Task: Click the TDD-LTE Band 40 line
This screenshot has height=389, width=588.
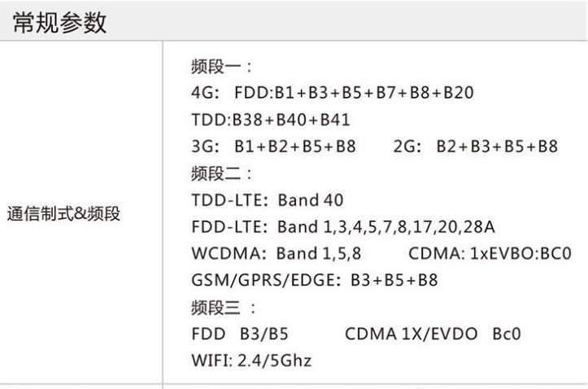Action: click(267, 200)
